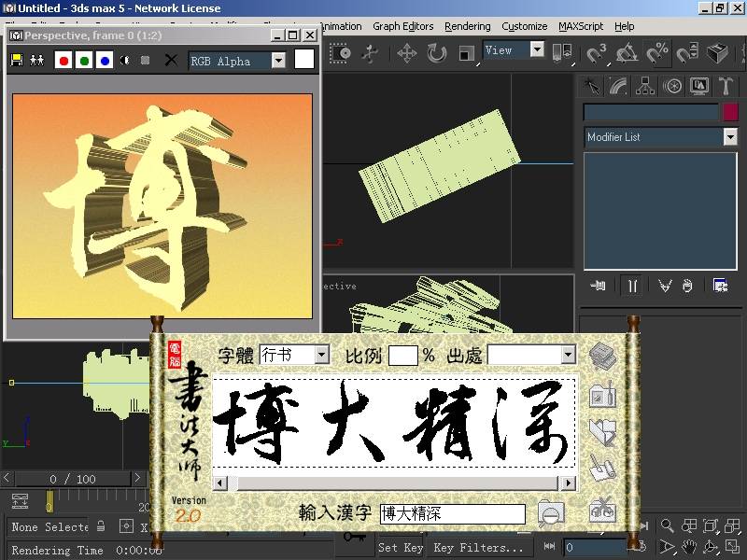Click the scissors cut icon on scroll
The height and width of the screenshot is (560, 747).
(x=602, y=509)
